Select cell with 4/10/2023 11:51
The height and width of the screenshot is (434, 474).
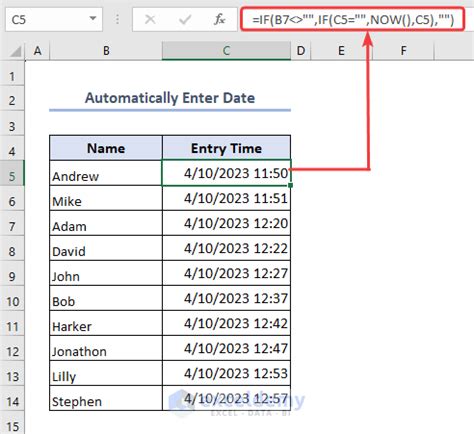[x=226, y=198]
